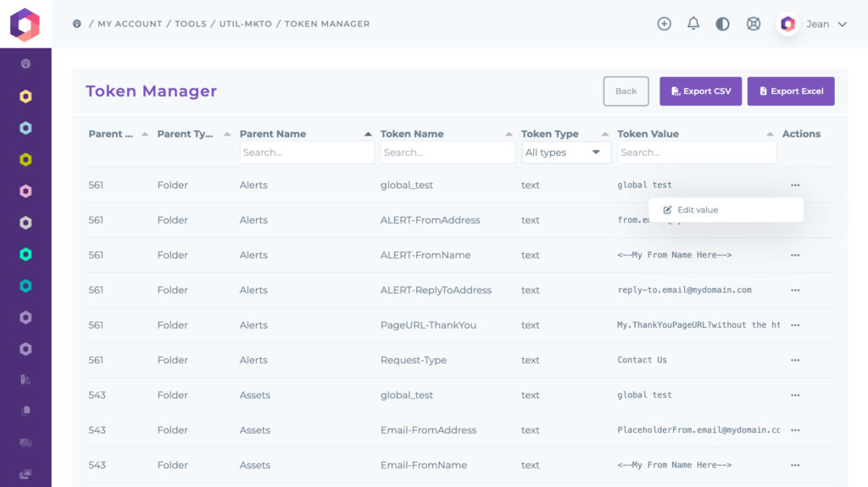Click the Back button

click(626, 91)
